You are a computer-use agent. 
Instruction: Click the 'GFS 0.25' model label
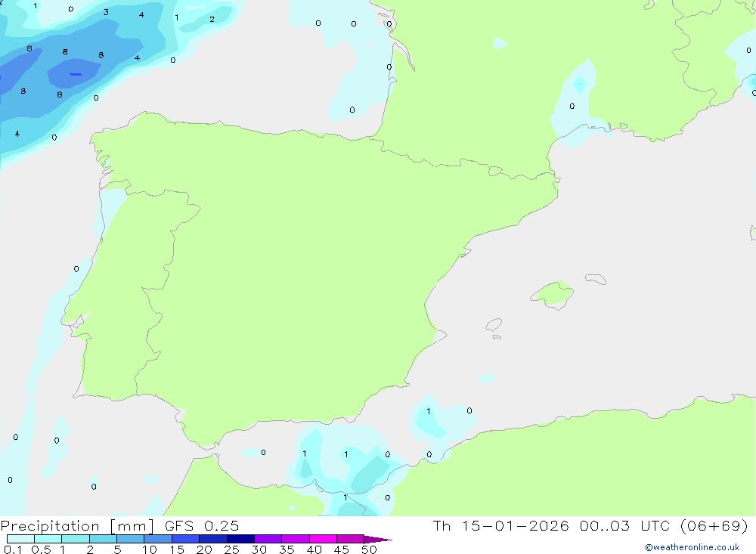click(202, 525)
